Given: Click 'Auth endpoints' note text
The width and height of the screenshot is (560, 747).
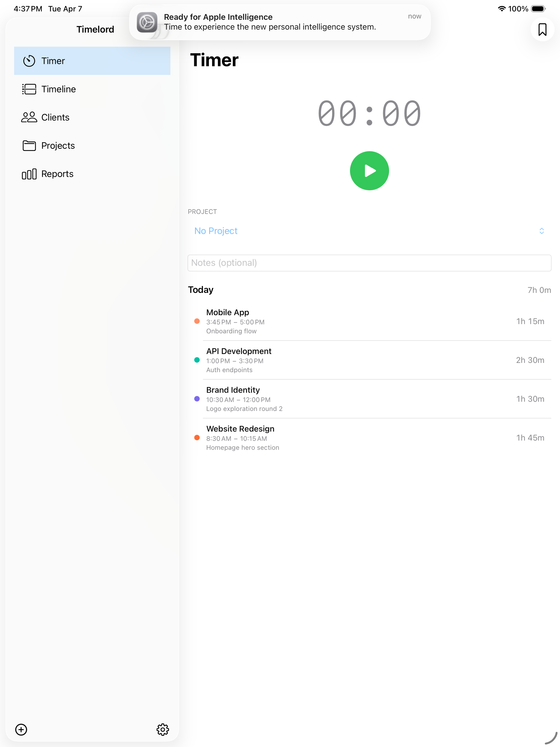Looking at the screenshot, I should pos(229,370).
